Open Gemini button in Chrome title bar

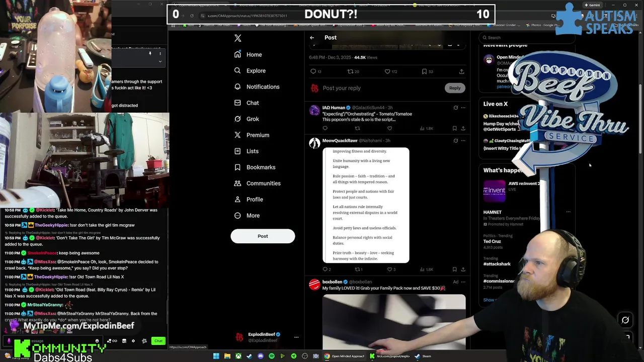[592, 5]
